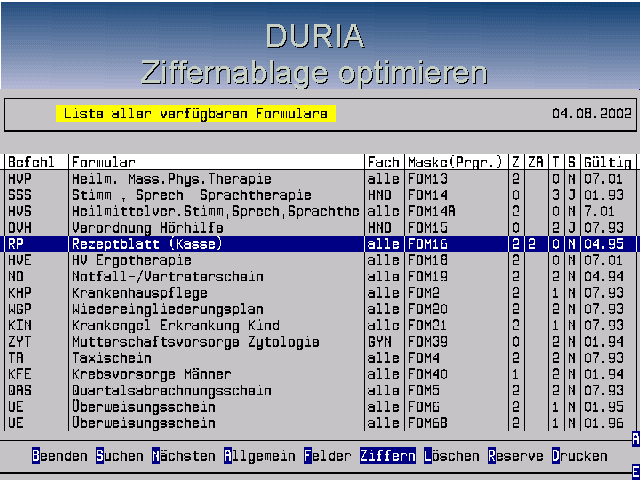
Task: Click the GYN Fach cell
Action: click(380, 342)
